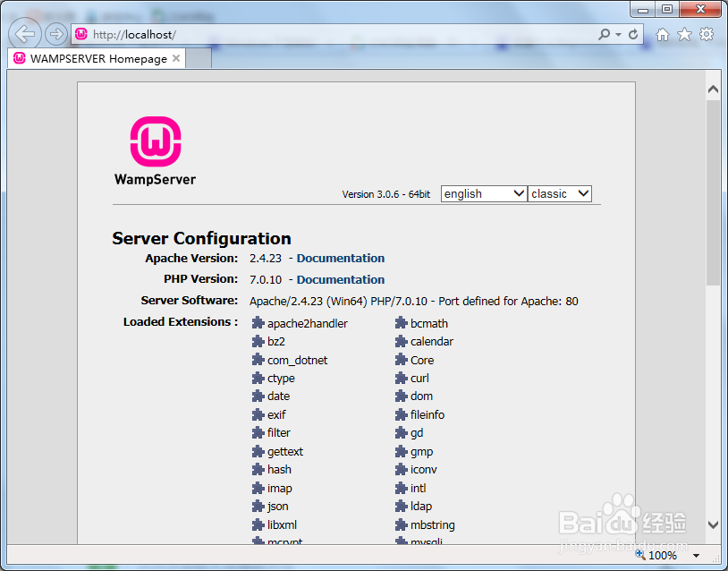Click the WampServer favicon in address bar
This screenshot has width=728, height=571.
tap(81, 34)
